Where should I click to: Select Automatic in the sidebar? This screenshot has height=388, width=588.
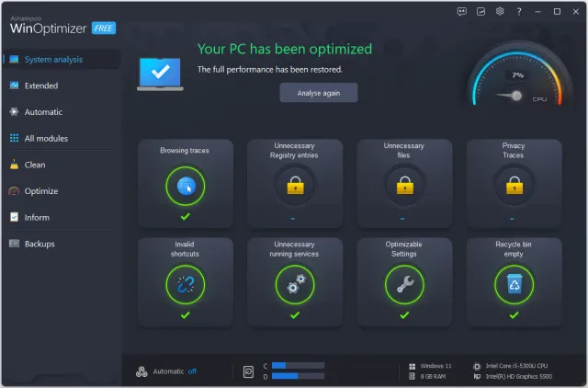pyautogui.click(x=43, y=112)
